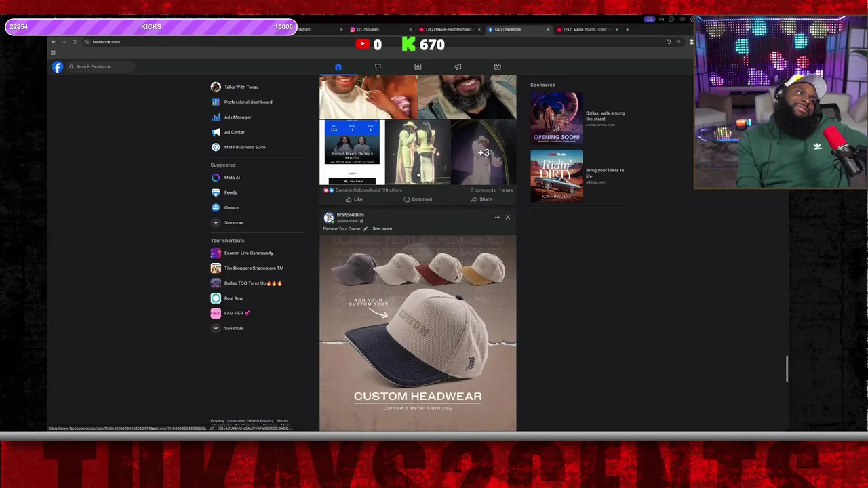868x488 pixels.
Task: Click the chart icon in Facebook top navigation
Action: [x=418, y=66]
